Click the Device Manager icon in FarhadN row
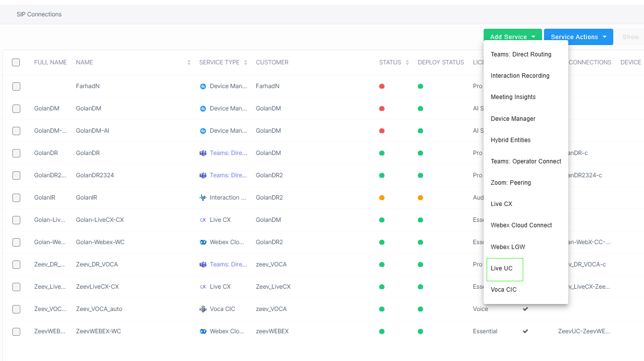644x361 pixels. 202,86
